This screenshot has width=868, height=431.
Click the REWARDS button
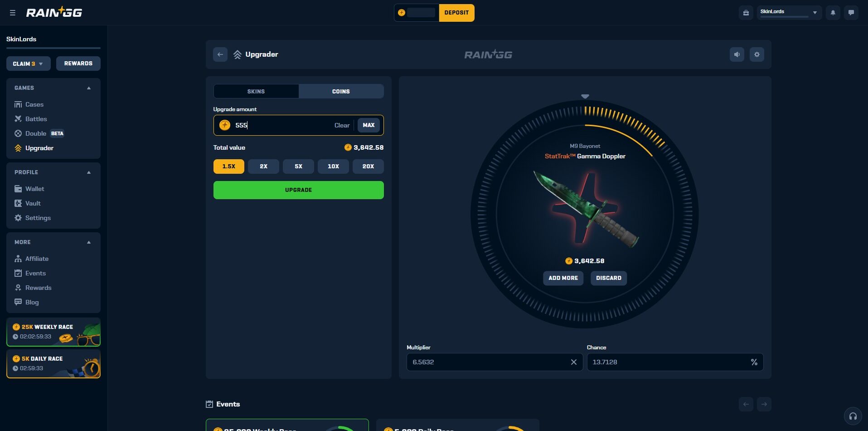(x=78, y=64)
